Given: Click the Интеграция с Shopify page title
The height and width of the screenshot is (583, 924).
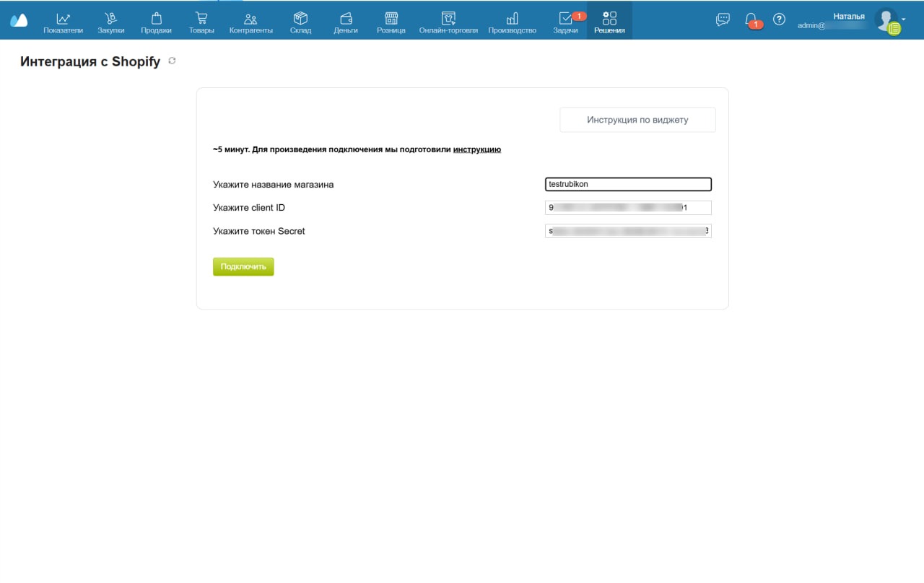Looking at the screenshot, I should click(x=90, y=62).
